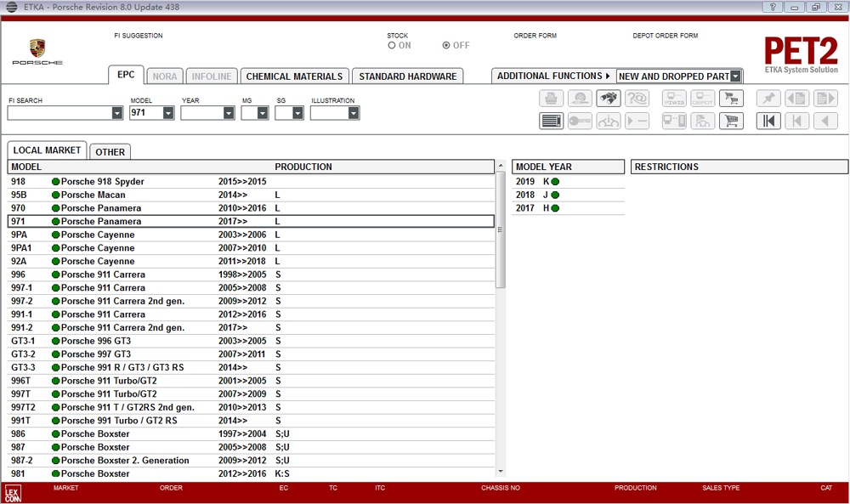This screenshot has width=850, height=504.
Task: Open the CHEMICAL MATERIALS tab
Action: click(294, 76)
